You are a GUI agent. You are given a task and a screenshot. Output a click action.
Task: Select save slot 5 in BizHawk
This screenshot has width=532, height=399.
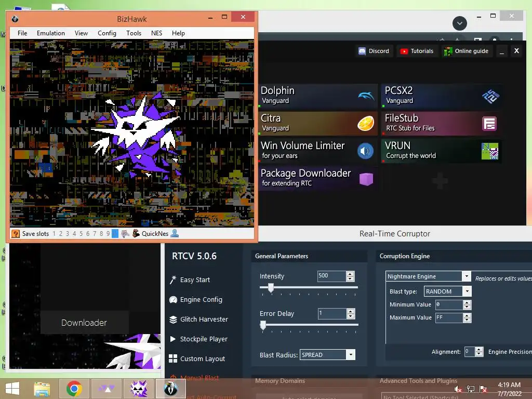tap(81, 233)
